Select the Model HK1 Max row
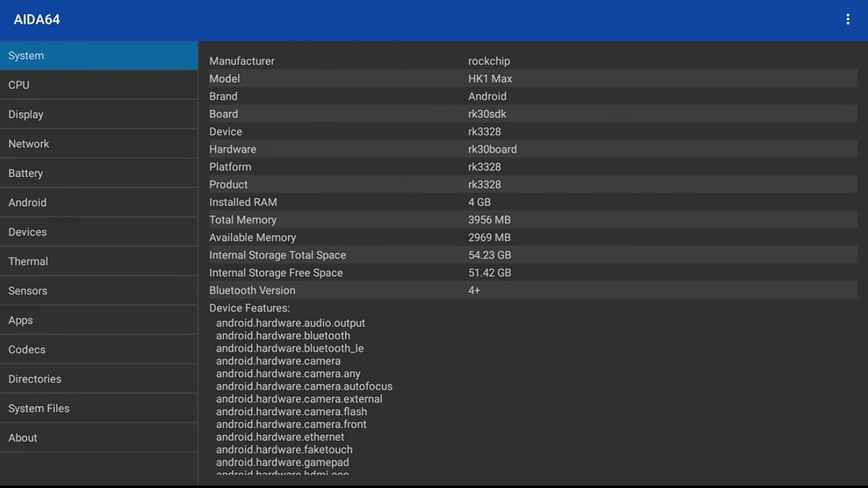 [532, 79]
